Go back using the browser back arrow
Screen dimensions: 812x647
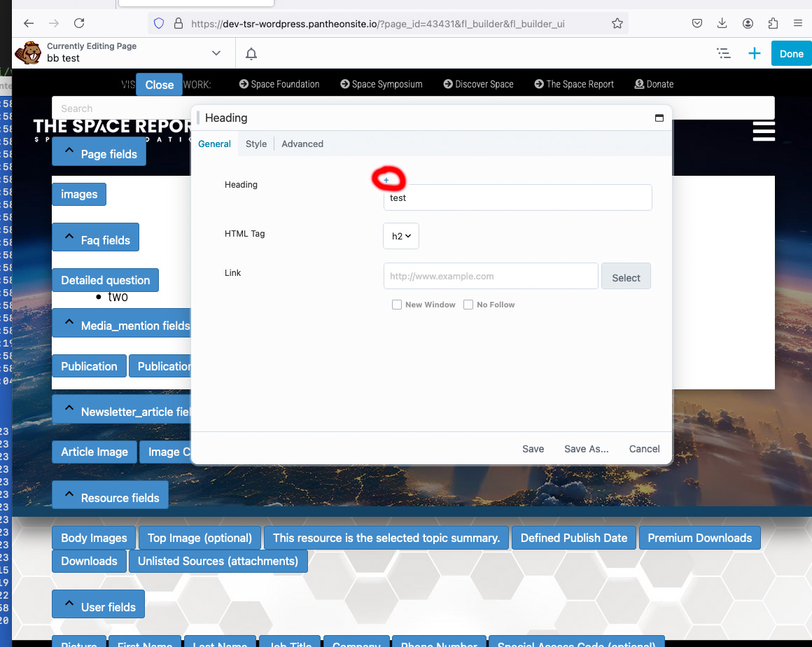[29, 23]
